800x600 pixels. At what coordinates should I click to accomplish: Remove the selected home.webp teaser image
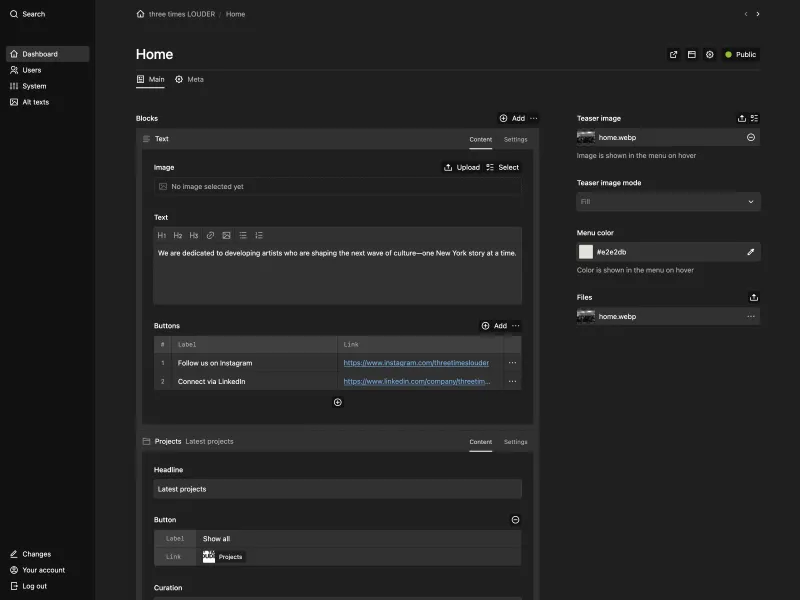point(750,137)
